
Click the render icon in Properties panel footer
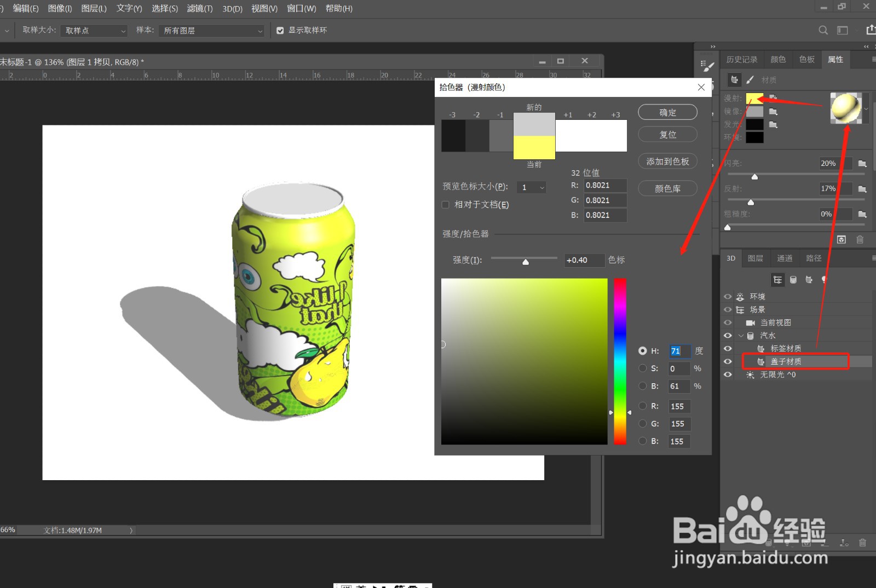tap(842, 239)
